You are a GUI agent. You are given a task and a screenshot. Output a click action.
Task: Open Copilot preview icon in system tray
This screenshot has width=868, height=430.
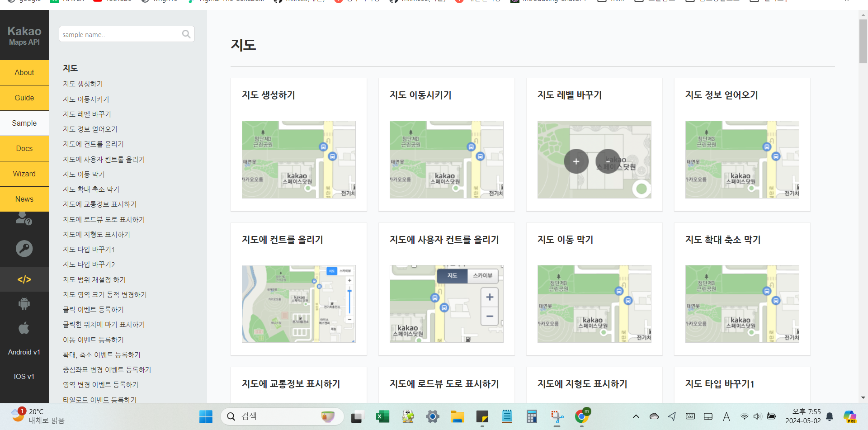coord(850,416)
